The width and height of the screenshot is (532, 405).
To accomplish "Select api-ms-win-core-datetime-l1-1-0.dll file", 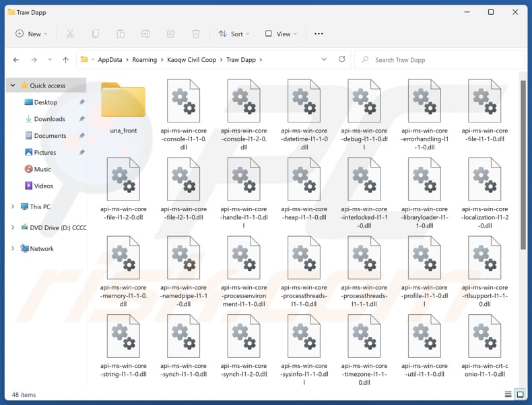I will tap(304, 114).
